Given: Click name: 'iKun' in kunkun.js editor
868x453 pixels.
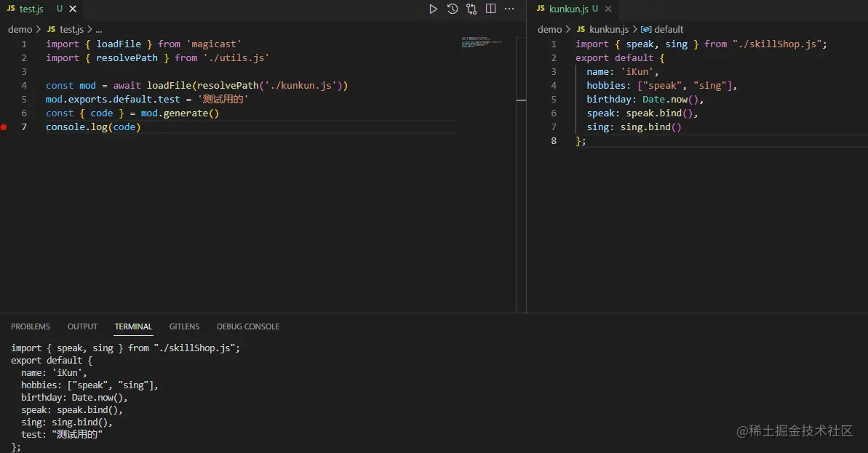Looking at the screenshot, I should tap(623, 72).
